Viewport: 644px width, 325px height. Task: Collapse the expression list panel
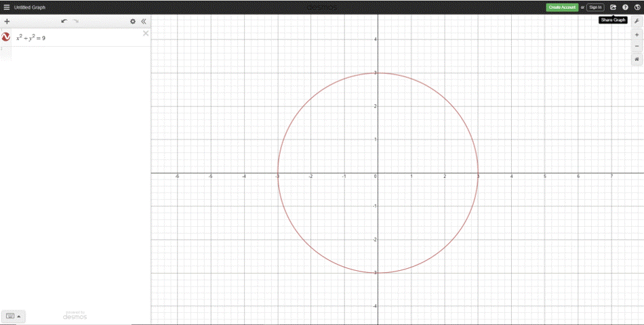point(144,21)
